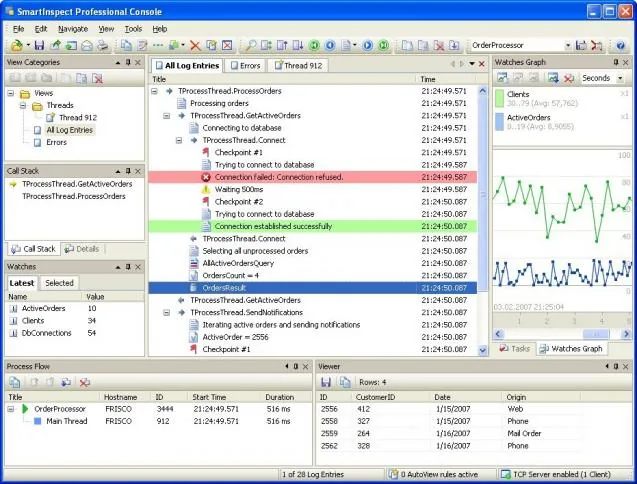Image resolution: width=637 pixels, height=484 pixels.
Task: Pin the Call Stack panel
Action: (x=128, y=171)
